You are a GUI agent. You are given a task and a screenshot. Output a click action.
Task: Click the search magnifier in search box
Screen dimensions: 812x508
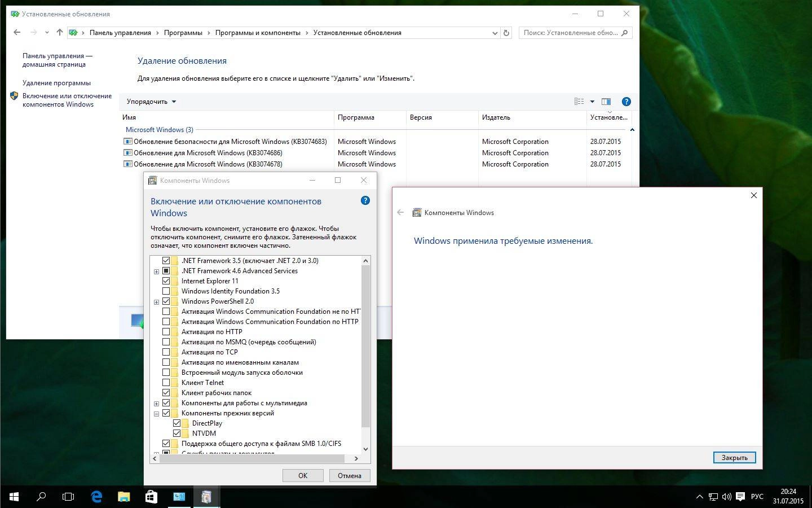[624, 33]
